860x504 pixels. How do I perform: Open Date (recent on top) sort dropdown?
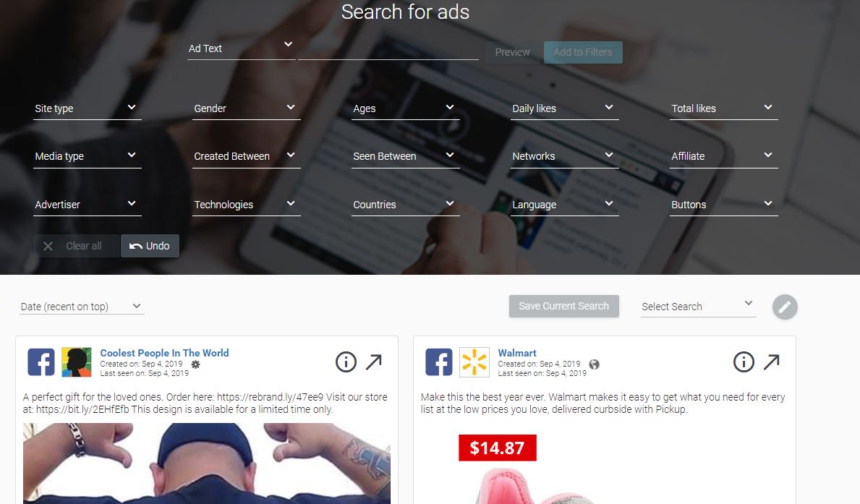[82, 307]
